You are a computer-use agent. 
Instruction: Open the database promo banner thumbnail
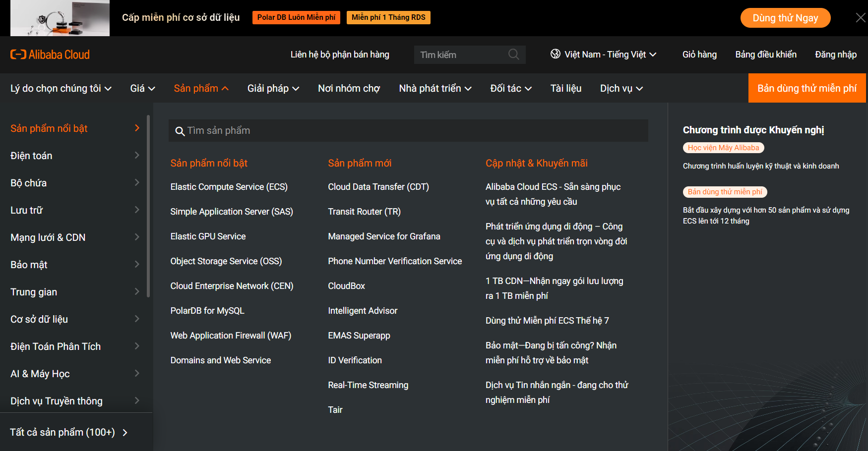click(x=60, y=18)
